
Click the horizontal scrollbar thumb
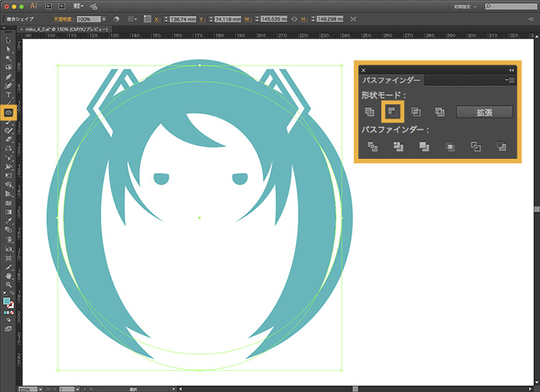tap(355, 389)
